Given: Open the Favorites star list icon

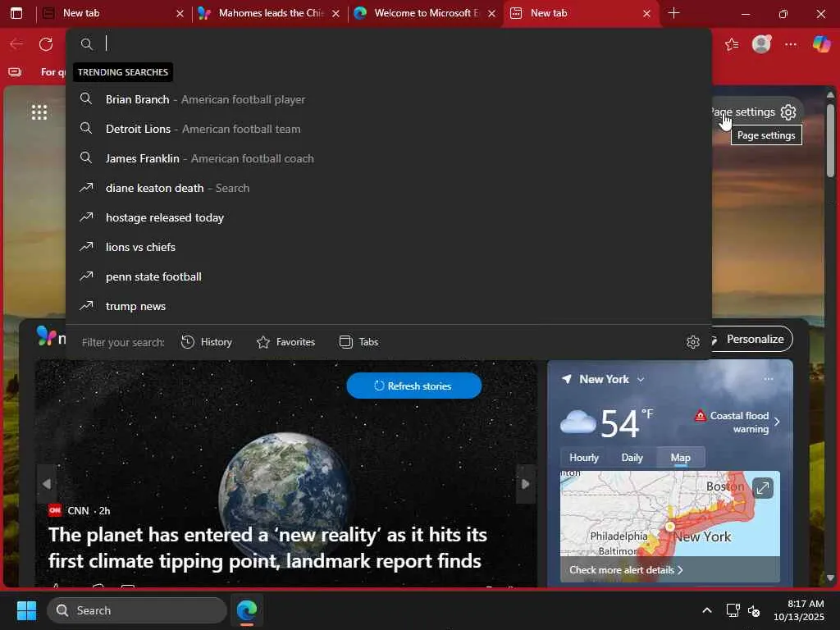Looking at the screenshot, I should 732,44.
